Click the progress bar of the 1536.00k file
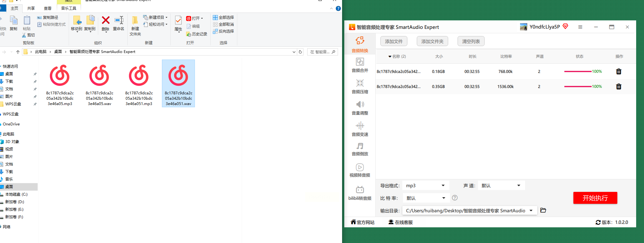 click(578, 87)
